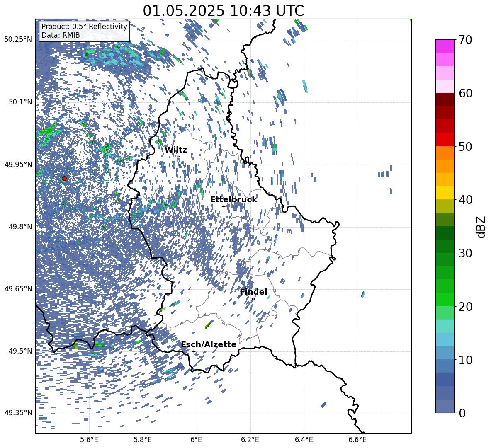Click the Findel station label

tap(253, 292)
